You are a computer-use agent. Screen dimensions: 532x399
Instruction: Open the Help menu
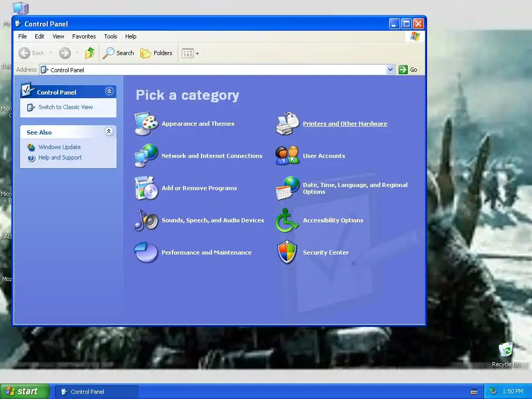point(130,36)
